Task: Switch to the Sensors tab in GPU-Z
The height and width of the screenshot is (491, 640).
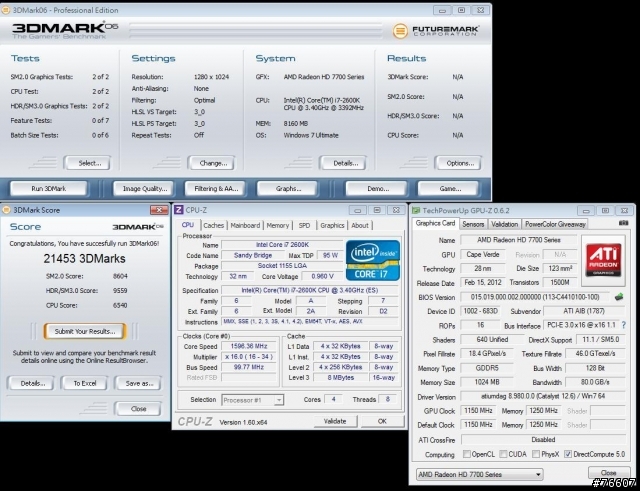Action: [x=473, y=224]
